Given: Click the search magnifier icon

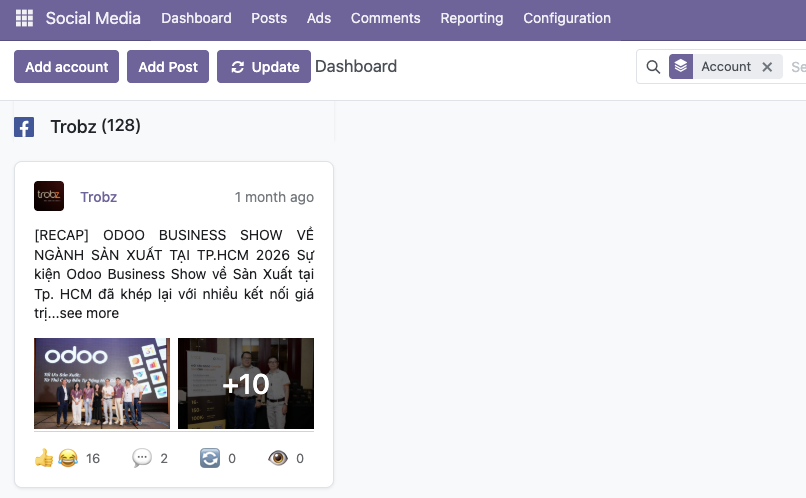Looking at the screenshot, I should pos(653,67).
